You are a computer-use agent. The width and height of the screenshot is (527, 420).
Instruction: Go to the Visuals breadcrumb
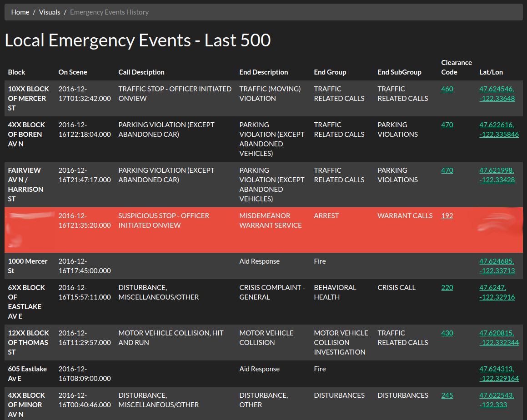(50, 12)
